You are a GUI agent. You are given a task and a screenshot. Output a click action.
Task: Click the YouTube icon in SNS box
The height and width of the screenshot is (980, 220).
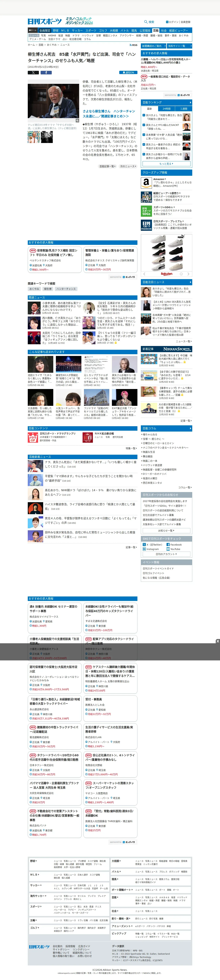point(168,549)
